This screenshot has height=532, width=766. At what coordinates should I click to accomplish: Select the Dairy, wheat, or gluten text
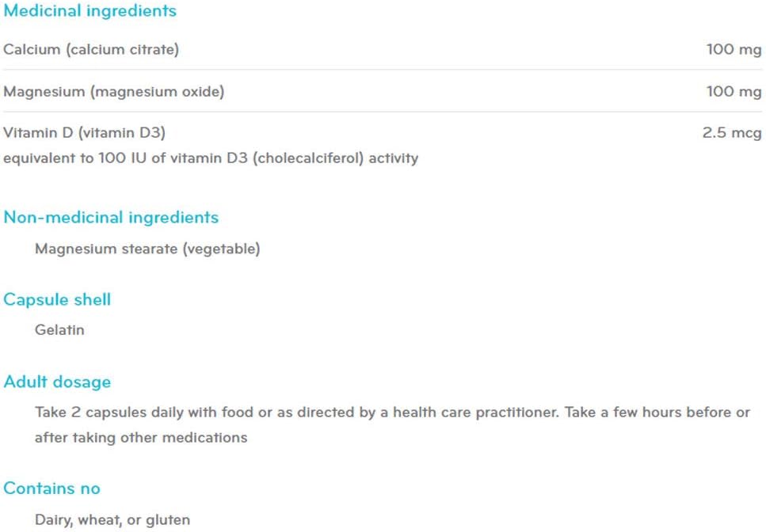112,520
